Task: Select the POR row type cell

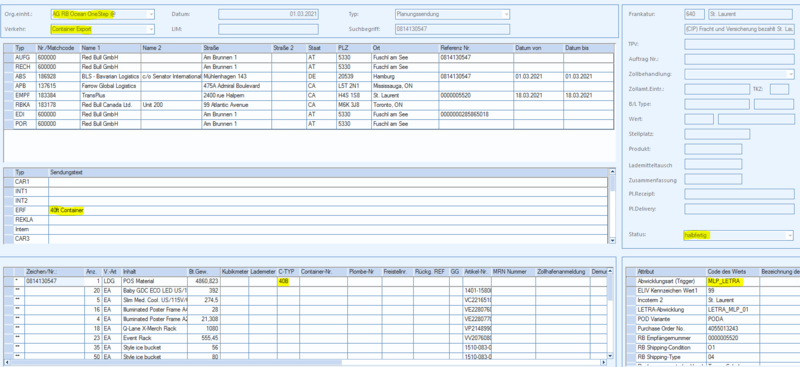Action: click(x=25, y=124)
